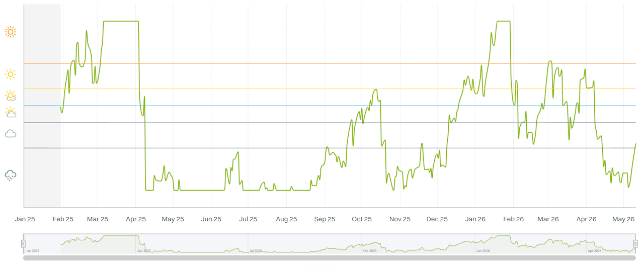
Task: Click the Jan 26 axis label
Action: click(x=475, y=219)
